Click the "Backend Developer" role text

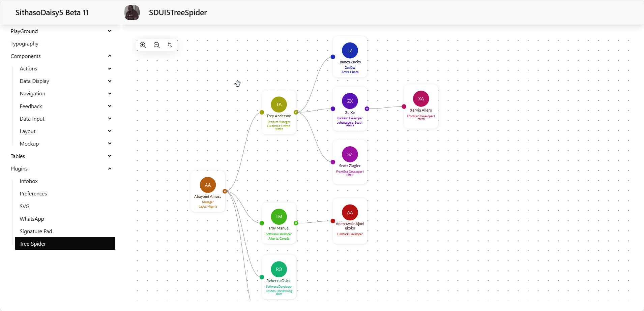tap(350, 118)
